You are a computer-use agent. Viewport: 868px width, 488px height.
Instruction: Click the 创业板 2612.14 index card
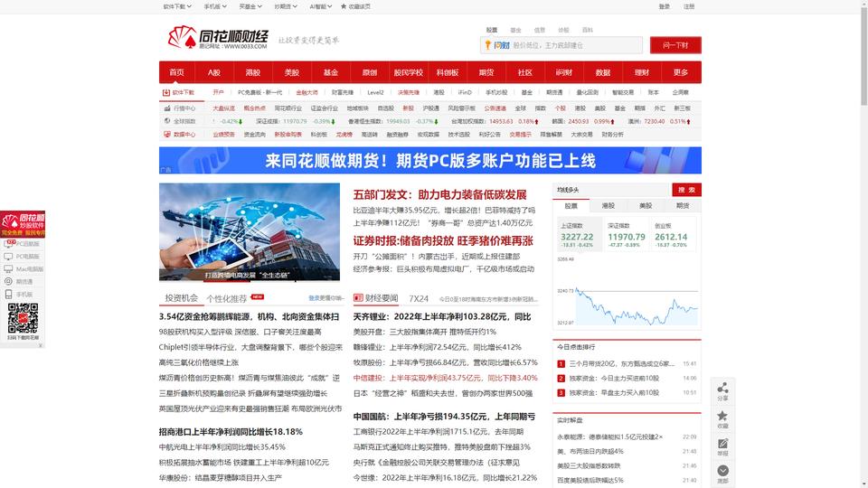[673, 234]
